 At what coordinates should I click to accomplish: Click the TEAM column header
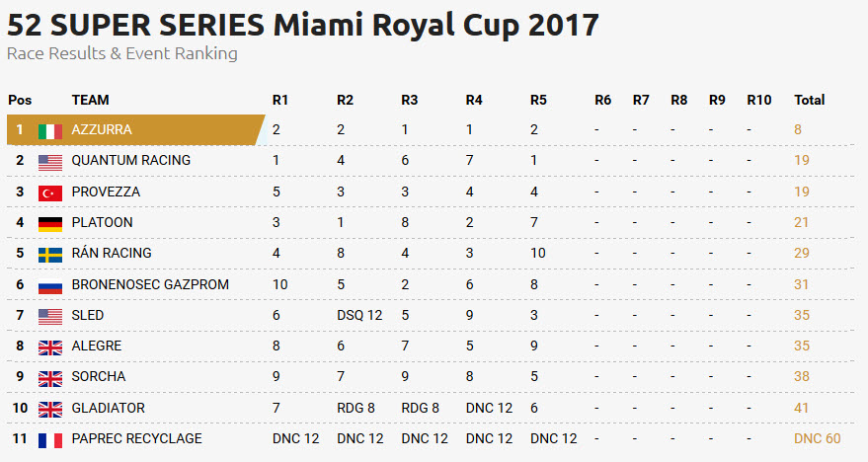(x=90, y=100)
